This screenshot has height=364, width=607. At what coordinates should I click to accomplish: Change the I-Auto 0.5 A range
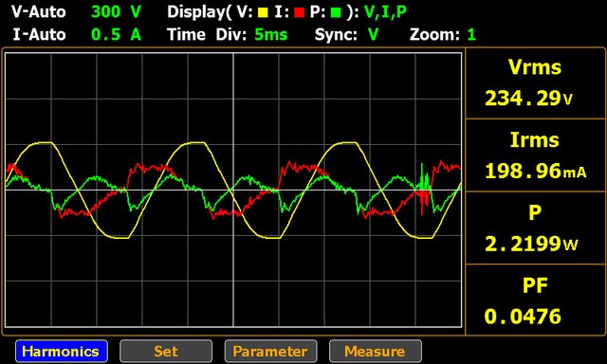coord(116,35)
